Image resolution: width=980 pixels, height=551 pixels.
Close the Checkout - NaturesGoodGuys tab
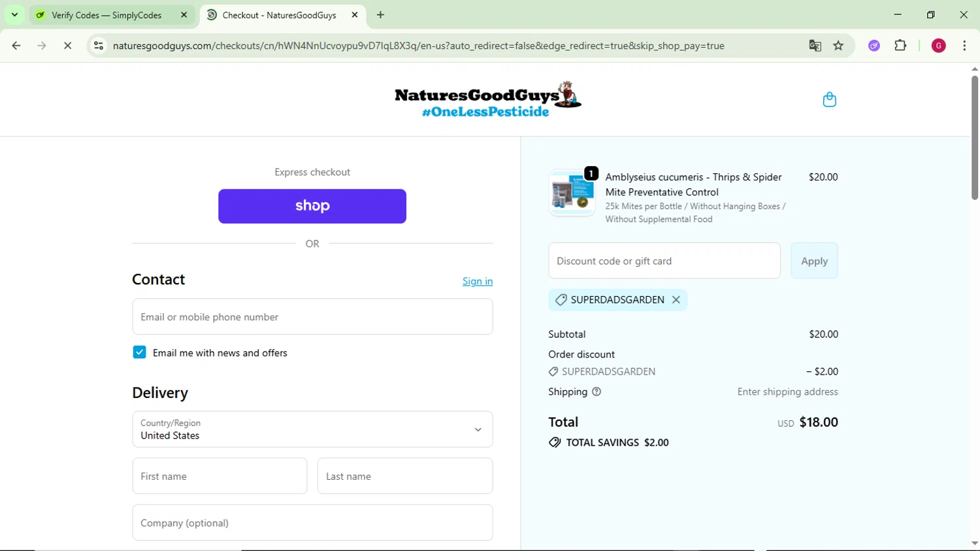click(x=355, y=15)
